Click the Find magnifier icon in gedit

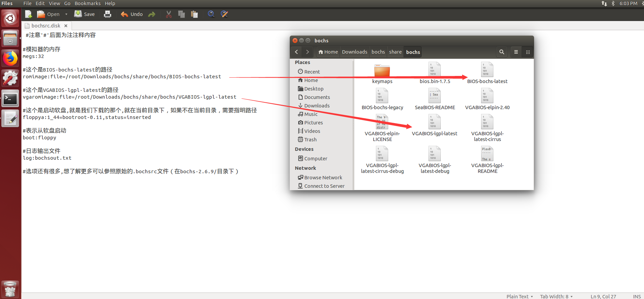click(211, 14)
